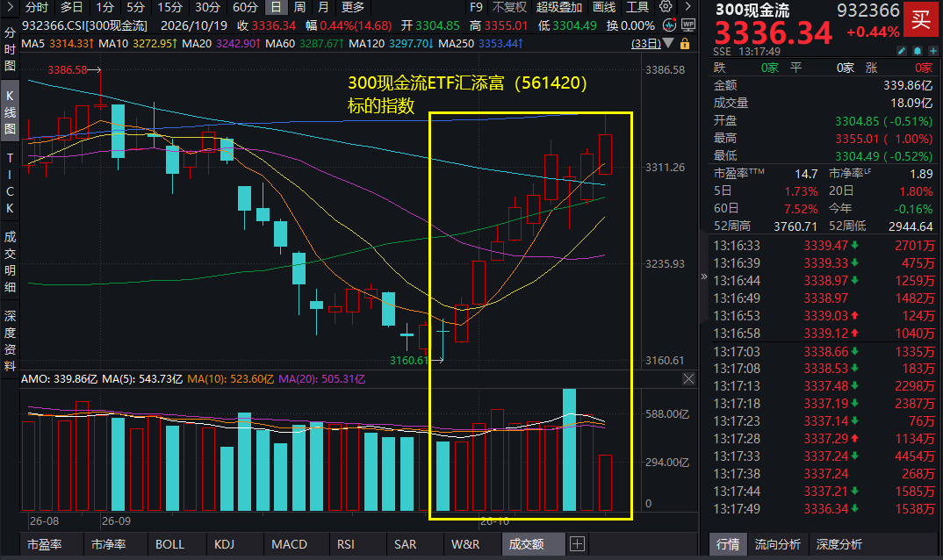Select the 周 weekly period tab
Image resolution: width=943 pixels, height=560 pixels.
point(299,7)
